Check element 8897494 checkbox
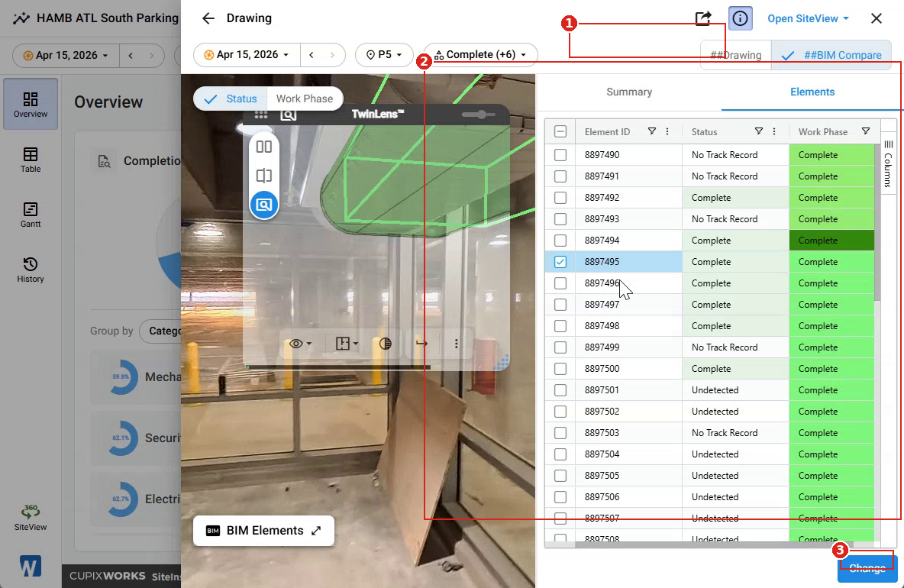Image resolution: width=904 pixels, height=588 pixels. 560,241
